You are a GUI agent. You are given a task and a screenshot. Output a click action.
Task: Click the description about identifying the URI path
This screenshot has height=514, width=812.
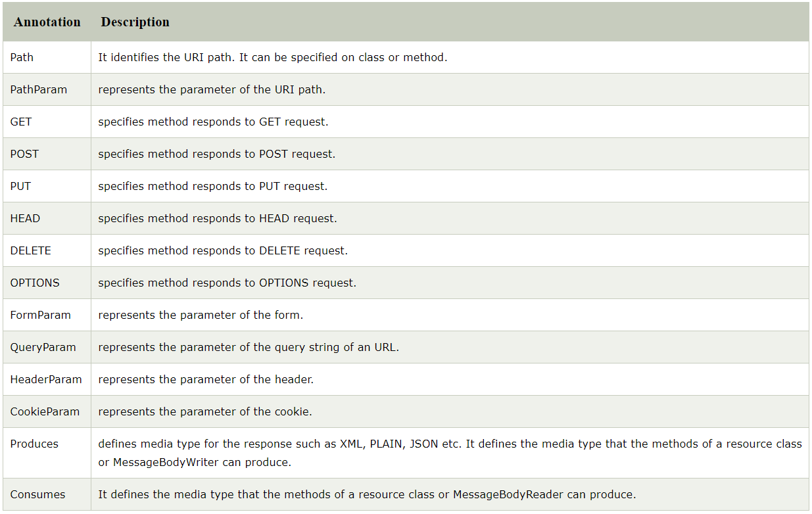point(272,57)
